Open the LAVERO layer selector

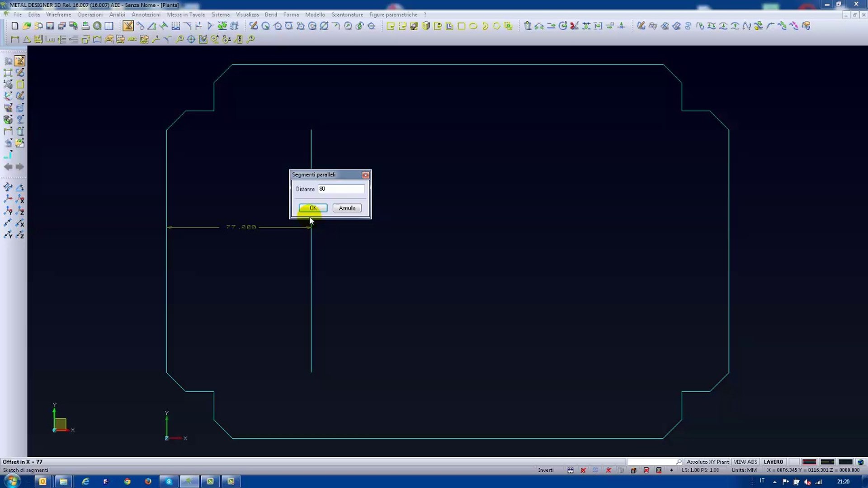point(773,462)
